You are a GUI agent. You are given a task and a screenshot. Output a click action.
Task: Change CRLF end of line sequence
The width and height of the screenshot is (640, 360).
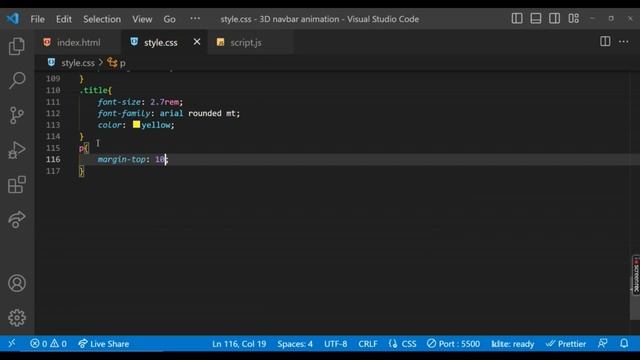tap(368, 344)
